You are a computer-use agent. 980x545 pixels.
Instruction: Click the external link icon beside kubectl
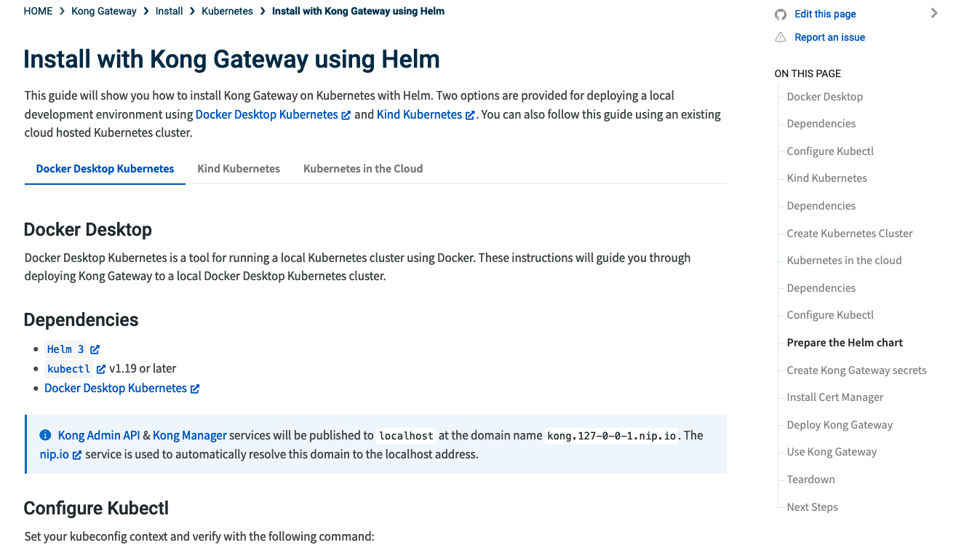pyautogui.click(x=100, y=368)
